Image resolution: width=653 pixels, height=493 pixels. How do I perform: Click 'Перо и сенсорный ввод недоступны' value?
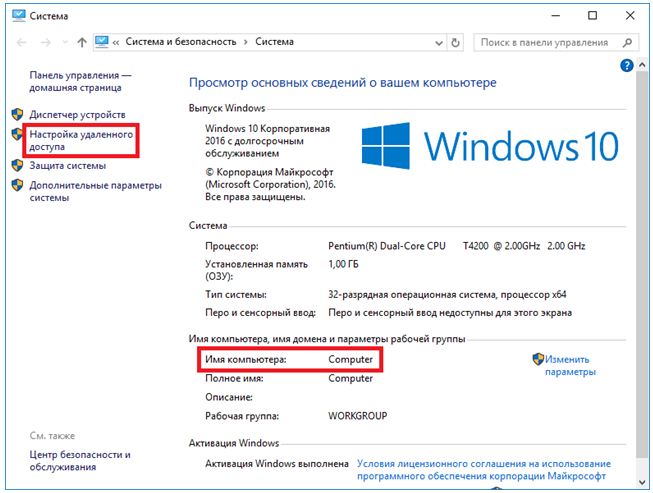450,313
